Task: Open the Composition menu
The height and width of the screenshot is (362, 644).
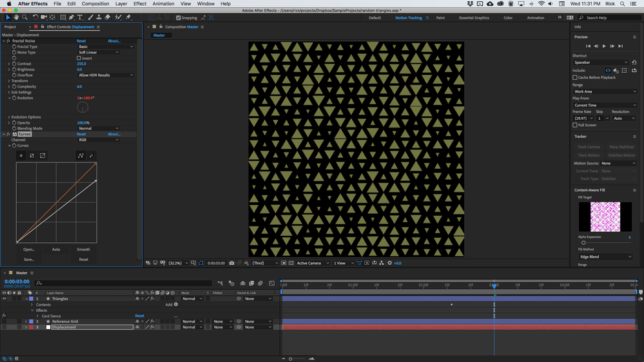Action: pyautogui.click(x=95, y=4)
